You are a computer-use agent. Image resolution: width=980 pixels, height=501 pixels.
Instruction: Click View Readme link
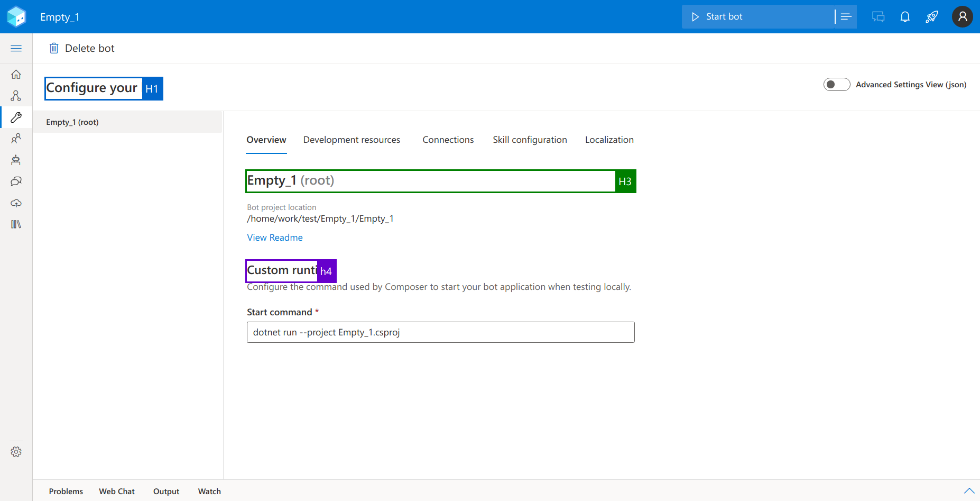(274, 238)
